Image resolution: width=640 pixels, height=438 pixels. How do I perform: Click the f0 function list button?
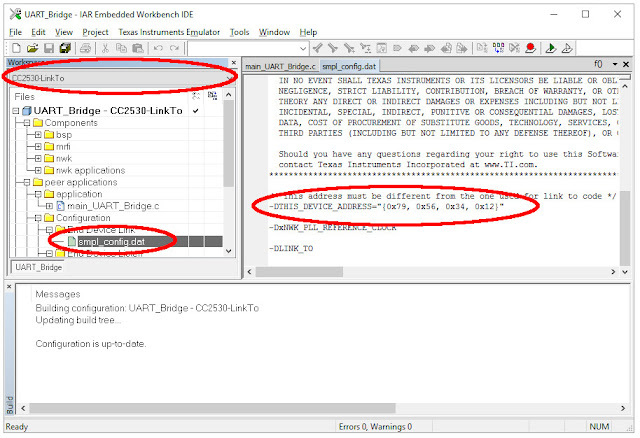point(598,64)
